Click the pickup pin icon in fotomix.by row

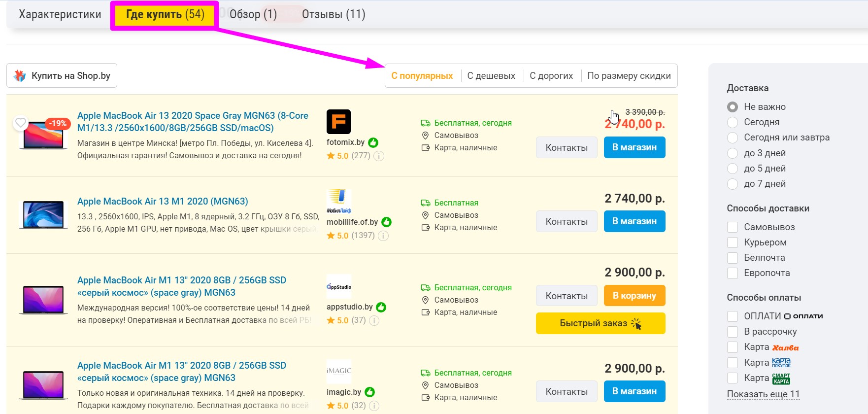(x=426, y=135)
